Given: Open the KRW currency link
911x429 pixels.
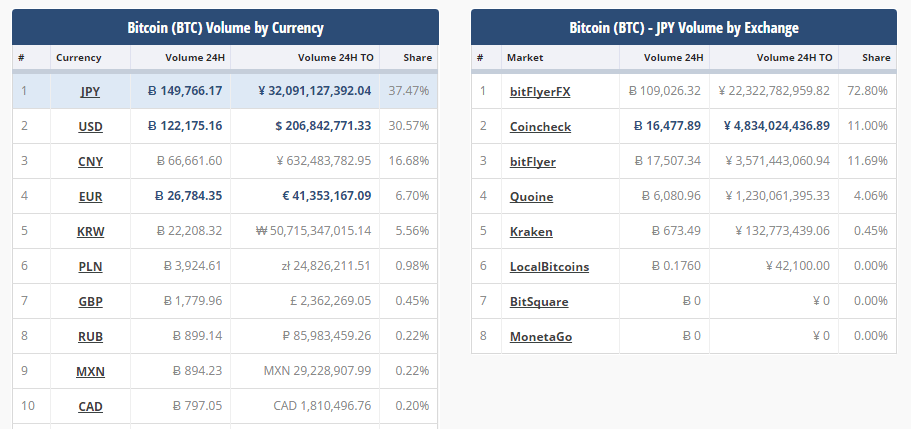Looking at the screenshot, I should (90, 232).
